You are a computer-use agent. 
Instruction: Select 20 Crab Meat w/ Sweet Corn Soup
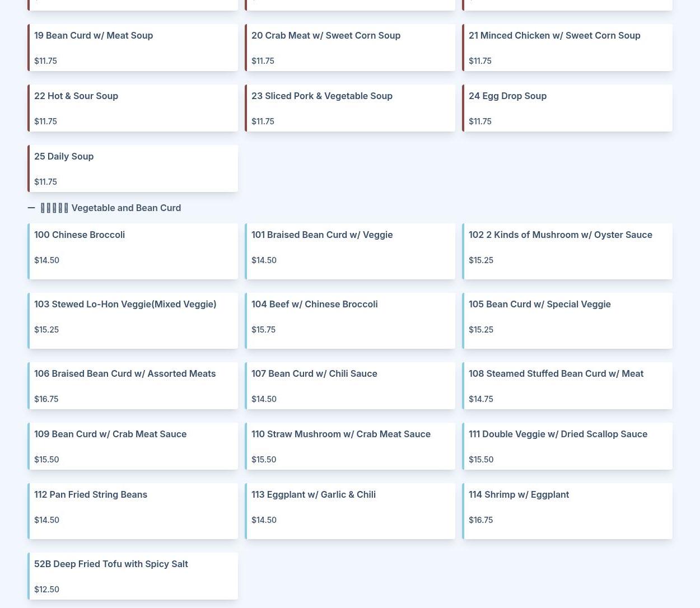(350, 48)
